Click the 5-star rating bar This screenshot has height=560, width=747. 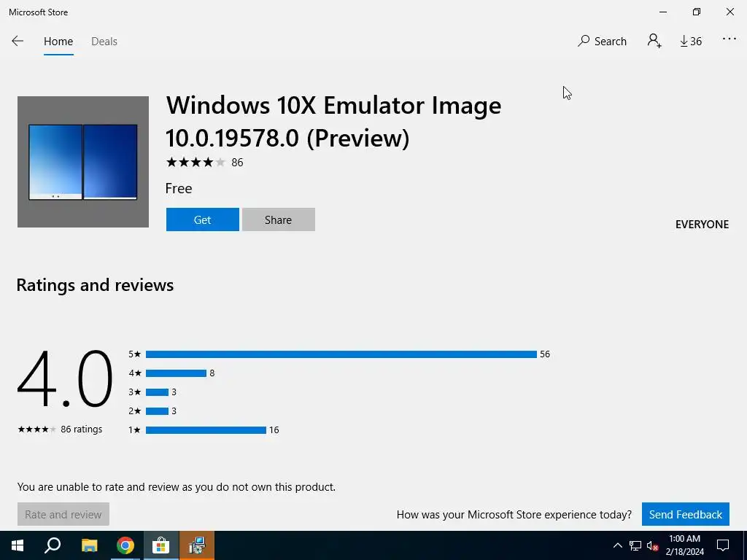(x=341, y=354)
